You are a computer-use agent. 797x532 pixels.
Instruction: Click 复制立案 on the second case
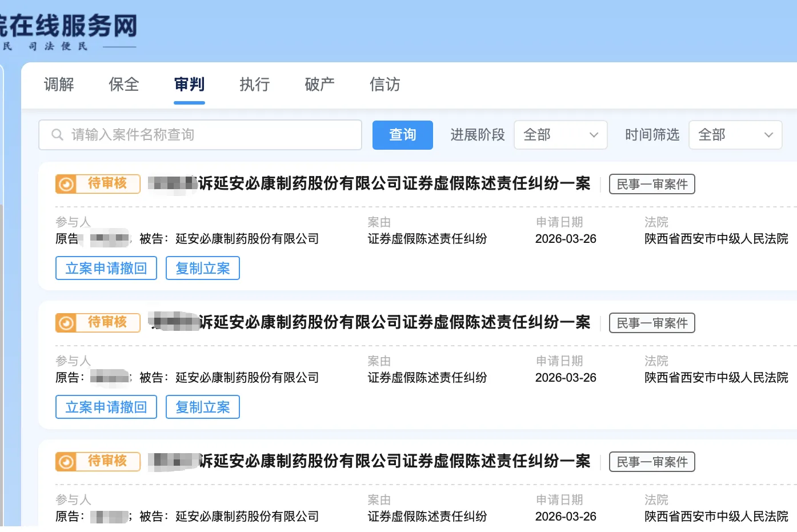[x=202, y=407]
